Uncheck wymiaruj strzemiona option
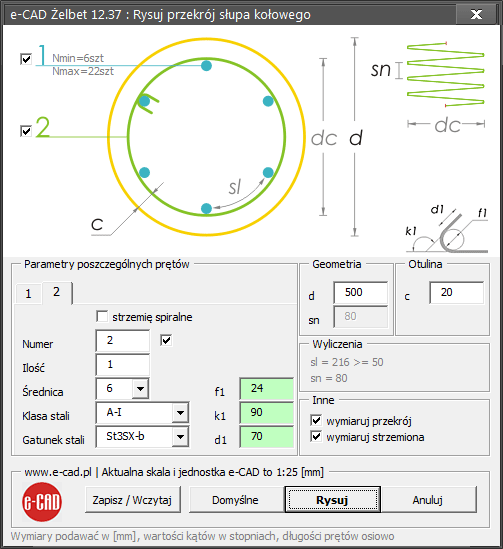This screenshot has height=549, width=503. pyautogui.click(x=316, y=437)
